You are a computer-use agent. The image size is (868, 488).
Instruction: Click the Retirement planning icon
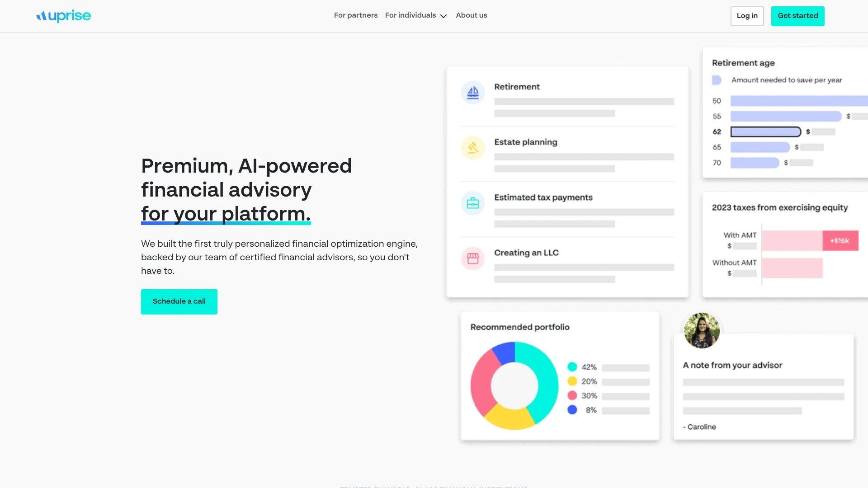473,92
